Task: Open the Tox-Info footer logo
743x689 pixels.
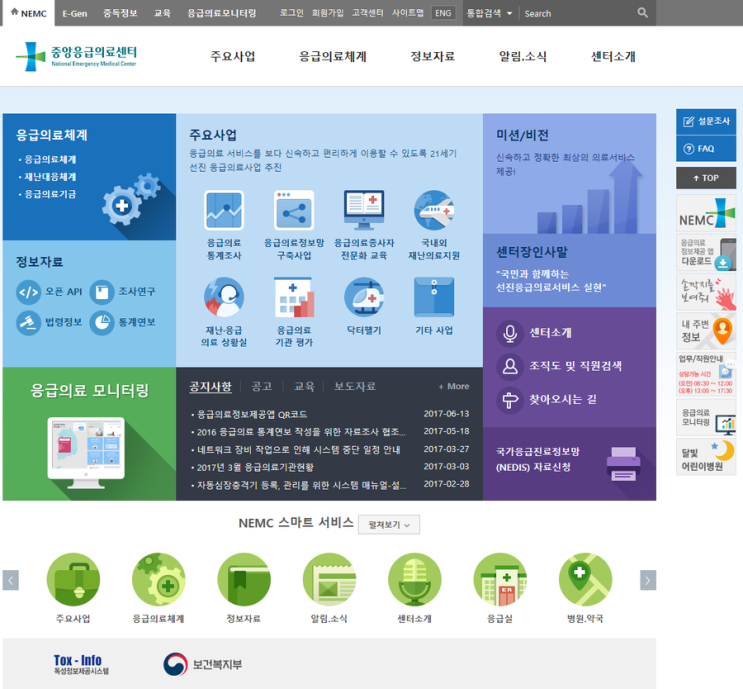Action: pyautogui.click(x=81, y=664)
